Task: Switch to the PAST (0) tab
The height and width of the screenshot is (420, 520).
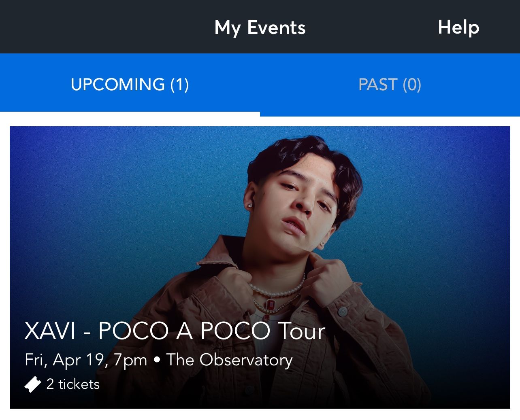Action: [390, 85]
